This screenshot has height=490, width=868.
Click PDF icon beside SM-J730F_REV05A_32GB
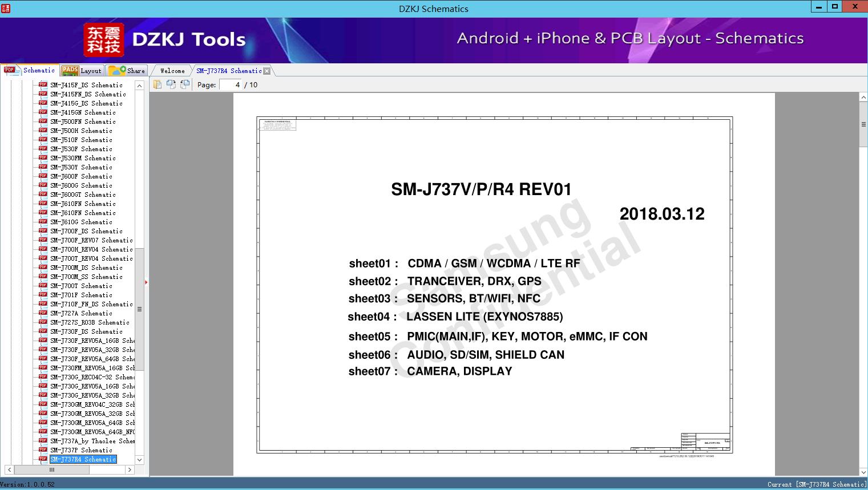tap(43, 349)
